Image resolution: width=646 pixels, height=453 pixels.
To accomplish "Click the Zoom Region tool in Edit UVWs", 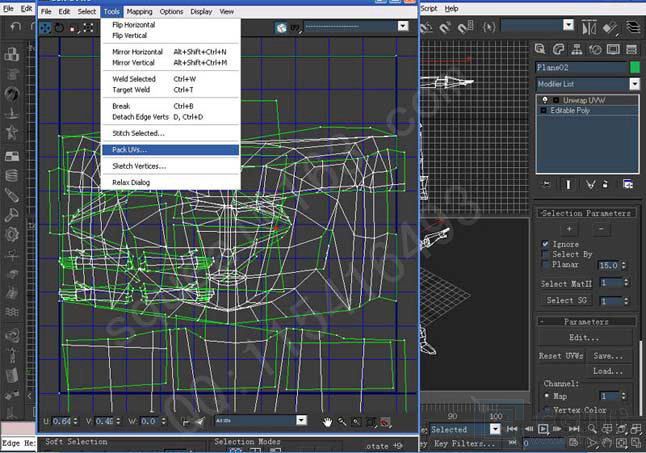I will (356, 422).
